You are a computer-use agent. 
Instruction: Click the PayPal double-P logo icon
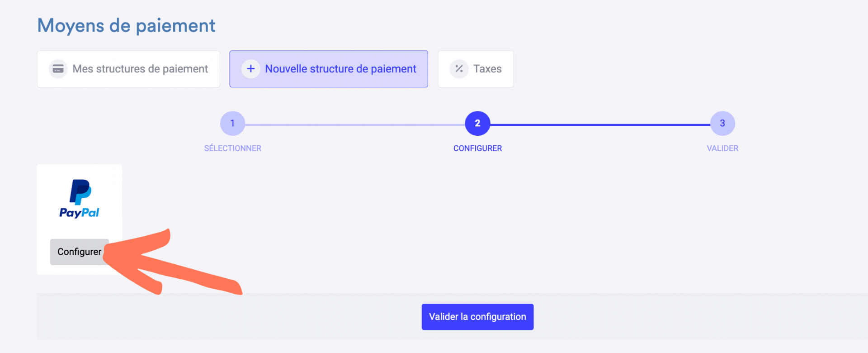[80, 192]
